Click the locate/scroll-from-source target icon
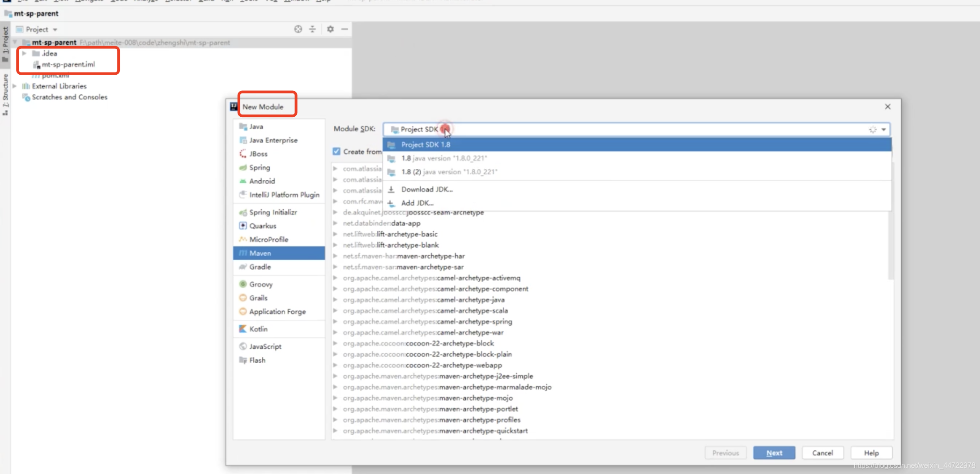980x474 pixels. pyautogui.click(x=298, y=29)
